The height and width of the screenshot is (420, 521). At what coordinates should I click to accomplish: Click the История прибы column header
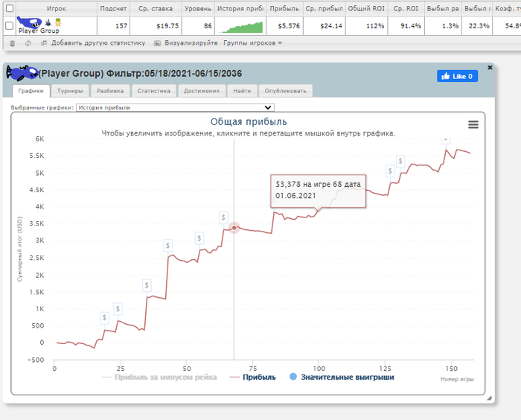click(x=240, y=9)
